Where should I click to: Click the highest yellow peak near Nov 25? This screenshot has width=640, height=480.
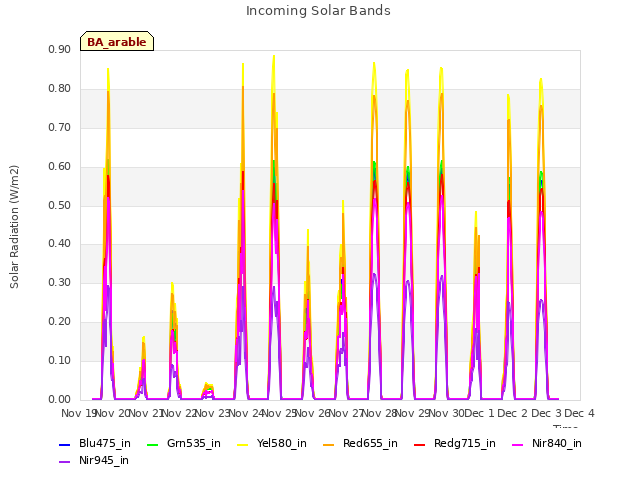pos(274,57)
